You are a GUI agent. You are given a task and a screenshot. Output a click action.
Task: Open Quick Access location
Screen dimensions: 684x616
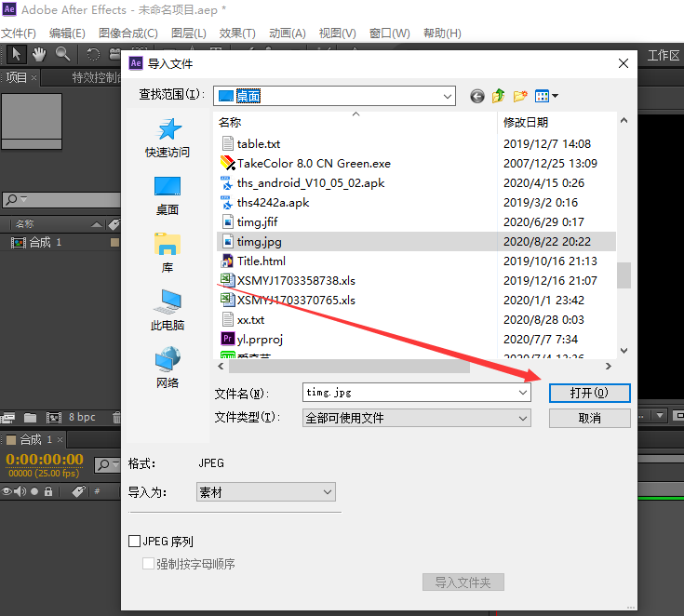(x=168, y=138)
